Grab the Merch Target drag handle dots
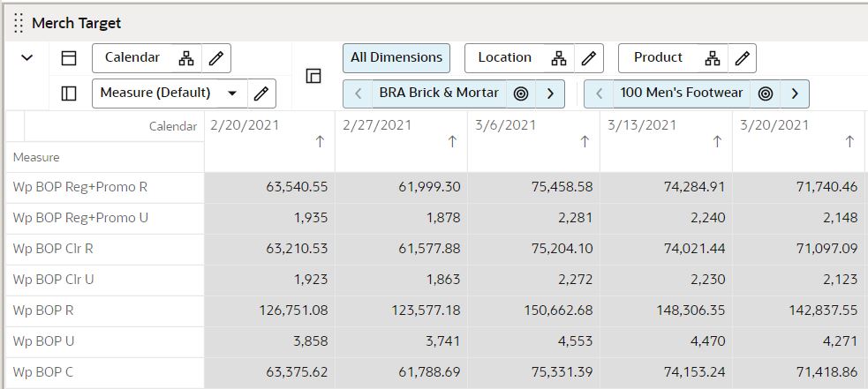868x389 pixels. pos(18,23)
